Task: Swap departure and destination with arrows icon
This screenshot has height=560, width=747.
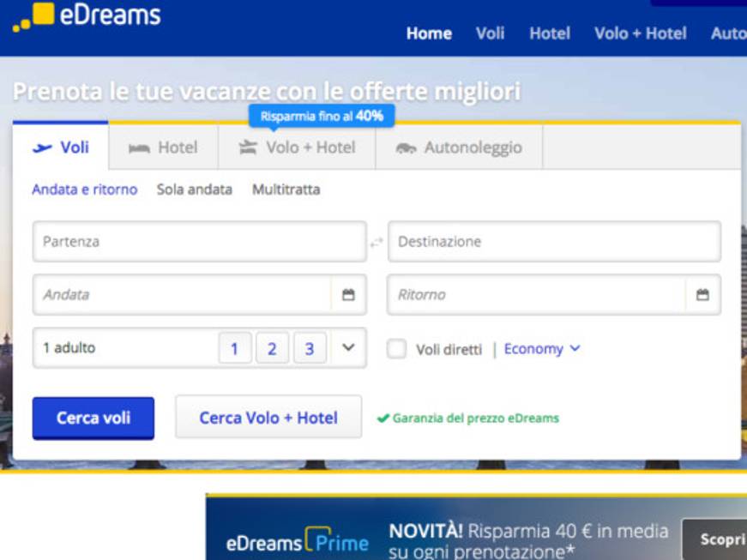Action: click(377, 243)
